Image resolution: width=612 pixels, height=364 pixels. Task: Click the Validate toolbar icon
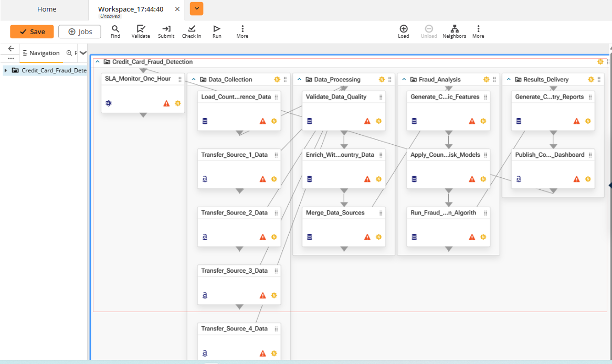tap(141, 29)
